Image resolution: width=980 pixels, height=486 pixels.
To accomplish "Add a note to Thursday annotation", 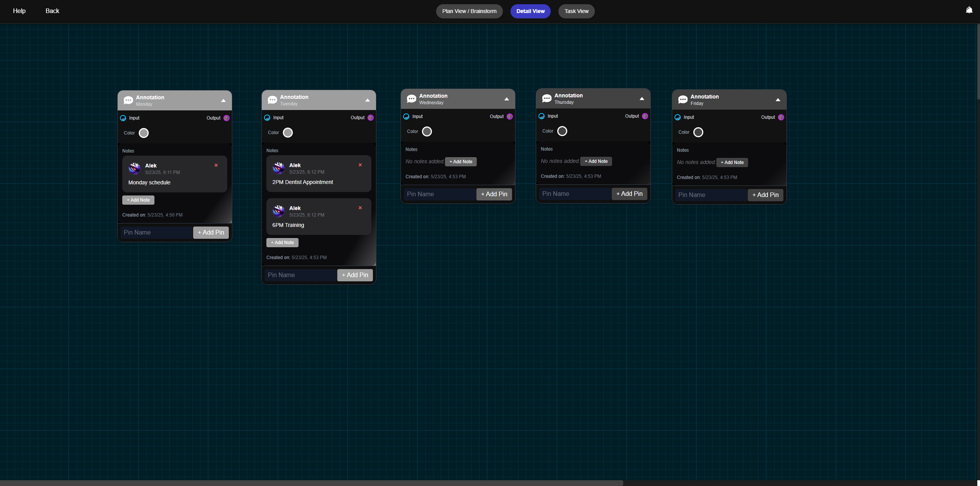I will (x=596, y=161).
